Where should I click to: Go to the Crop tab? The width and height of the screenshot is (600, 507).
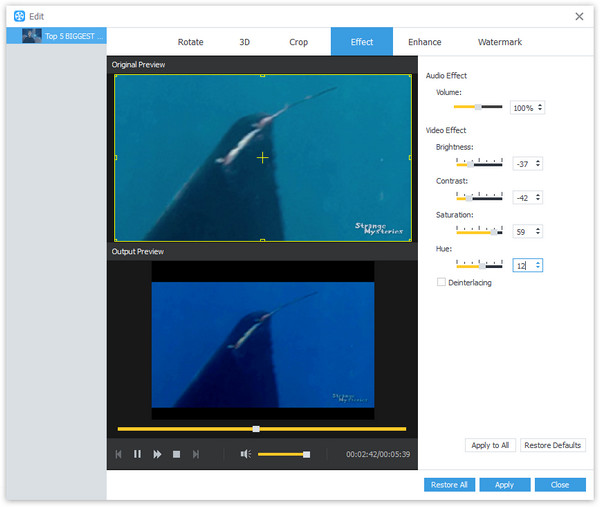[x=298, y=42]
